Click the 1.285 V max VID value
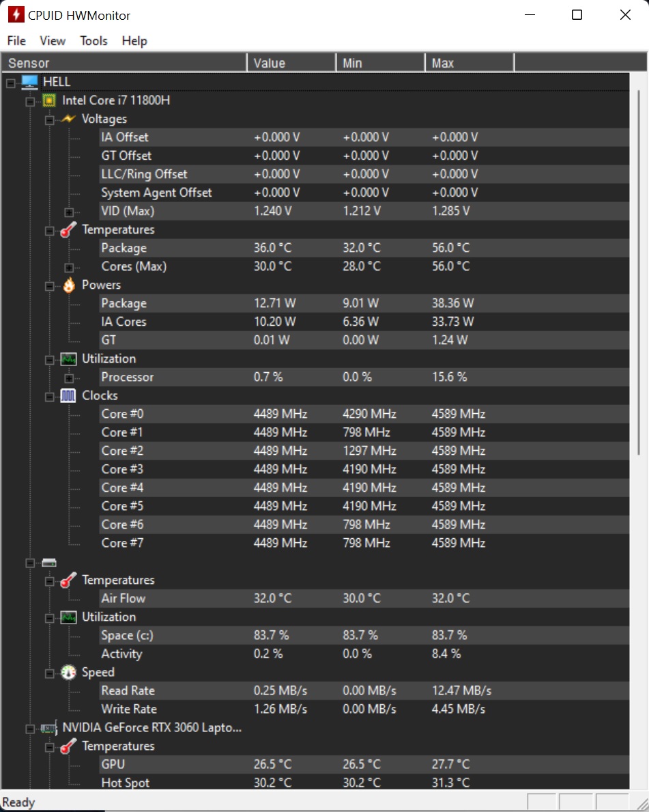The width and height of the screenshot is (649, 812). pyautogui.click(x=451, y=211)
